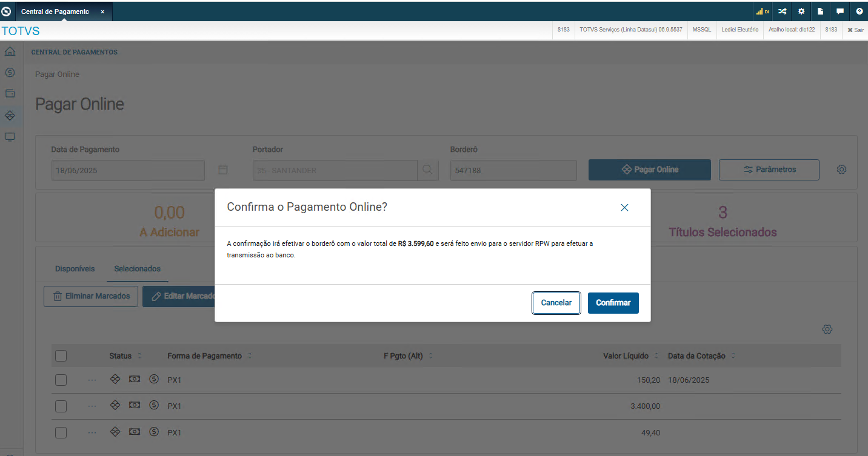Select the Pix diamond sidebar icon
Image resolution: width=868 pixels, height=456 pixels.
[10, 115]
